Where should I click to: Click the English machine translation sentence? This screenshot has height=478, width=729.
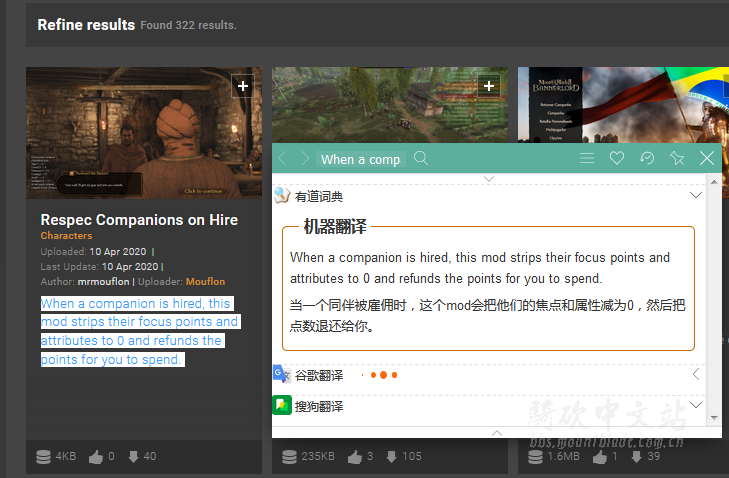(480, 268)
